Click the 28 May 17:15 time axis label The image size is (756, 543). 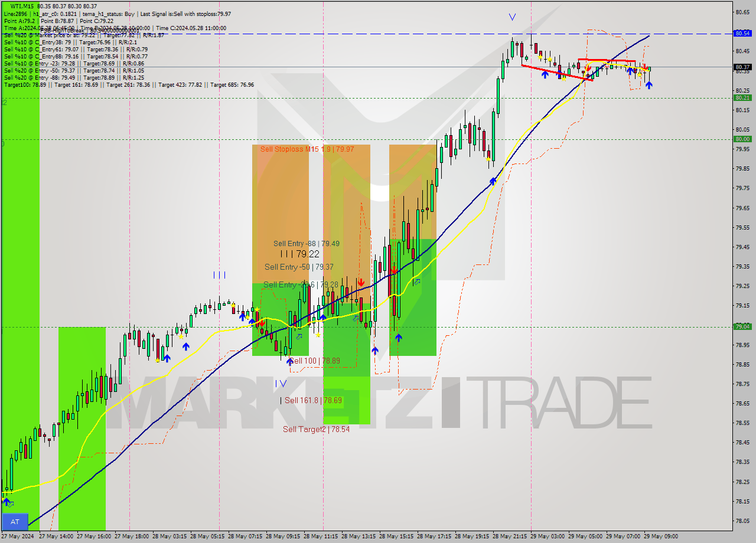[x=434, y=537]
